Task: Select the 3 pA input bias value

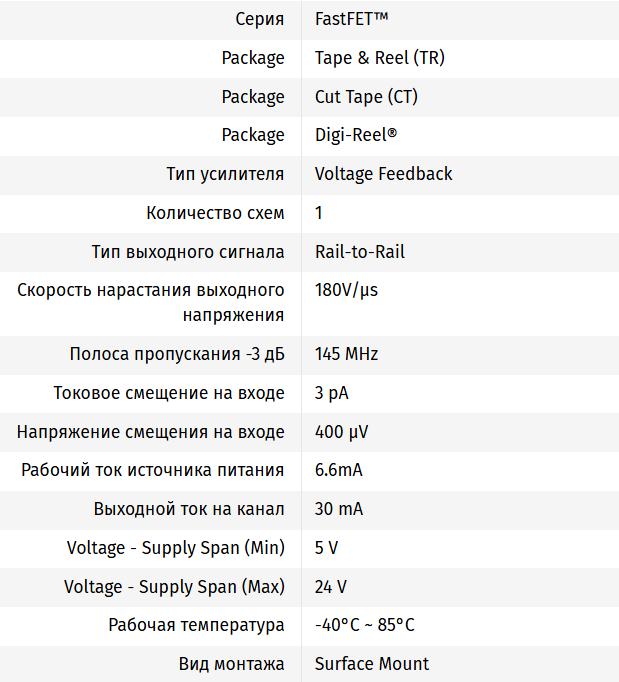Action: [x=331, y=393]
